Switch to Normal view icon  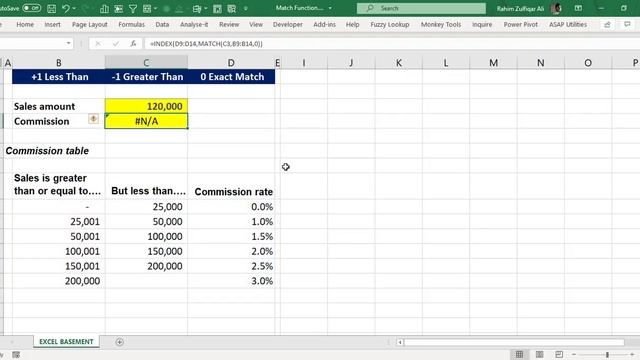pyautogui.click(x=519, y=354)
